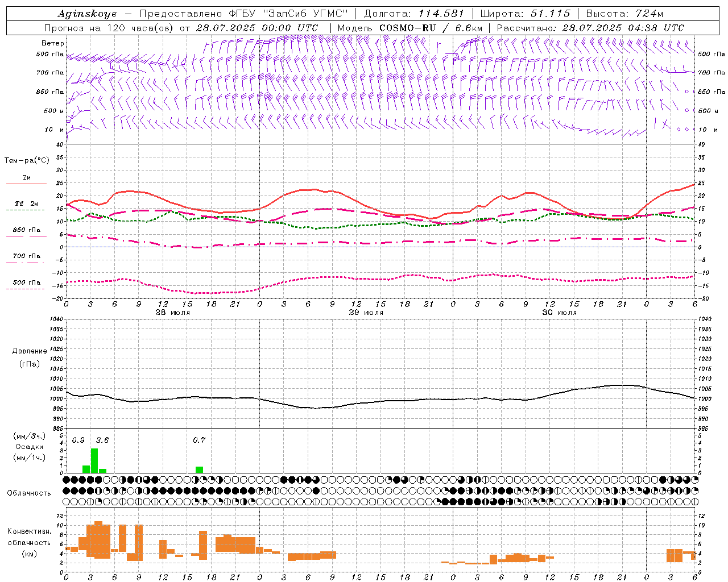Click the temperature legend 700 гПа label
This screenshot has width=728, height=582.
pos(27,256)
